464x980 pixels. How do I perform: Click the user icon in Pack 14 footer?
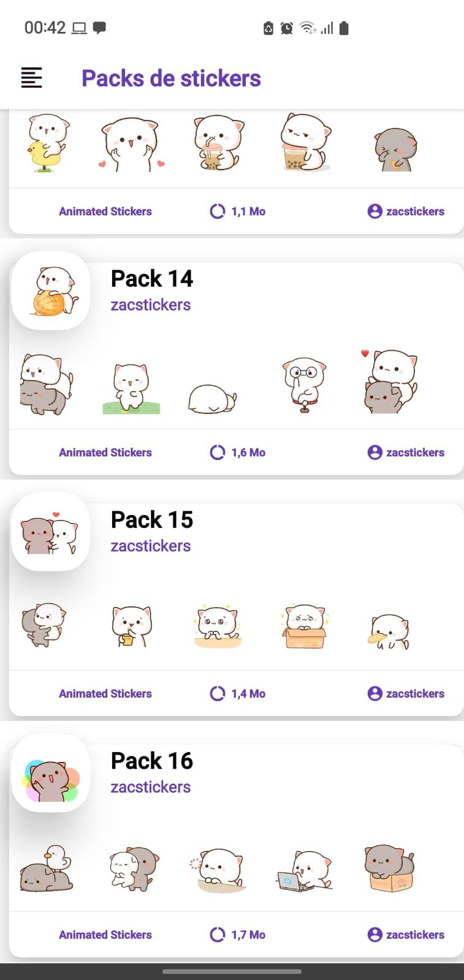coord(375,453)
